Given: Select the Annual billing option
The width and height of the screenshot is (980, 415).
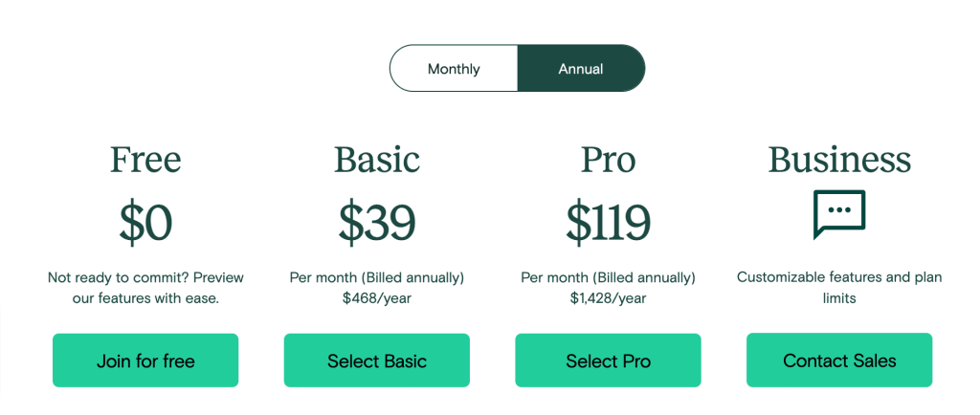Looking at the screenshot, I should tap(581, 69).
